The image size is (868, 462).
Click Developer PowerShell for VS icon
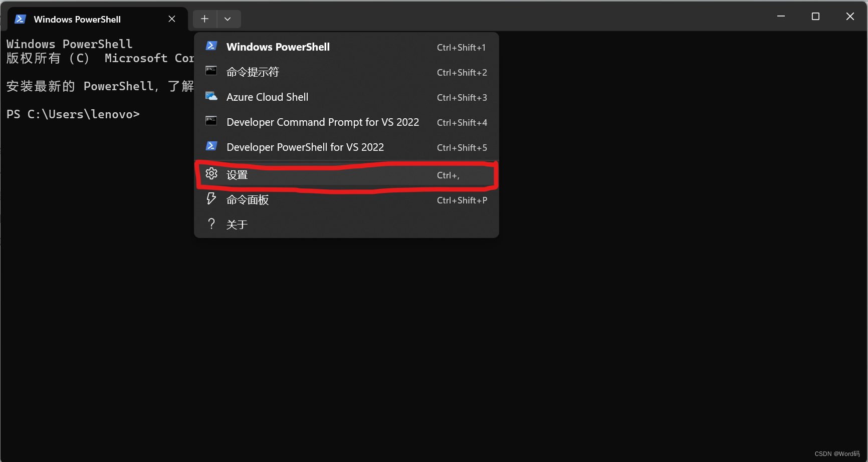(211, 146)
